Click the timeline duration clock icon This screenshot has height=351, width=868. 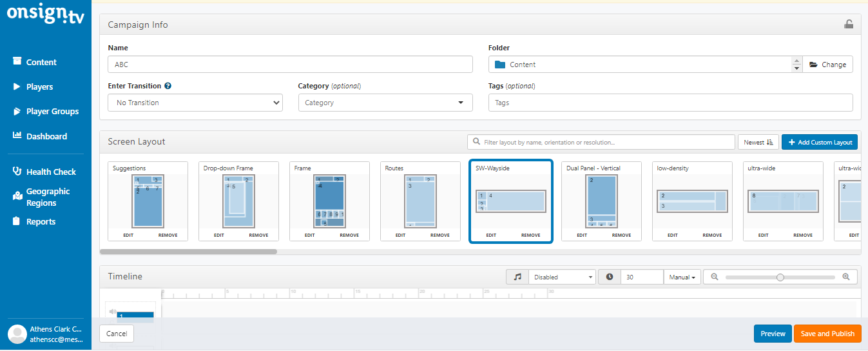pyautogui.click(x=610, y=277)
